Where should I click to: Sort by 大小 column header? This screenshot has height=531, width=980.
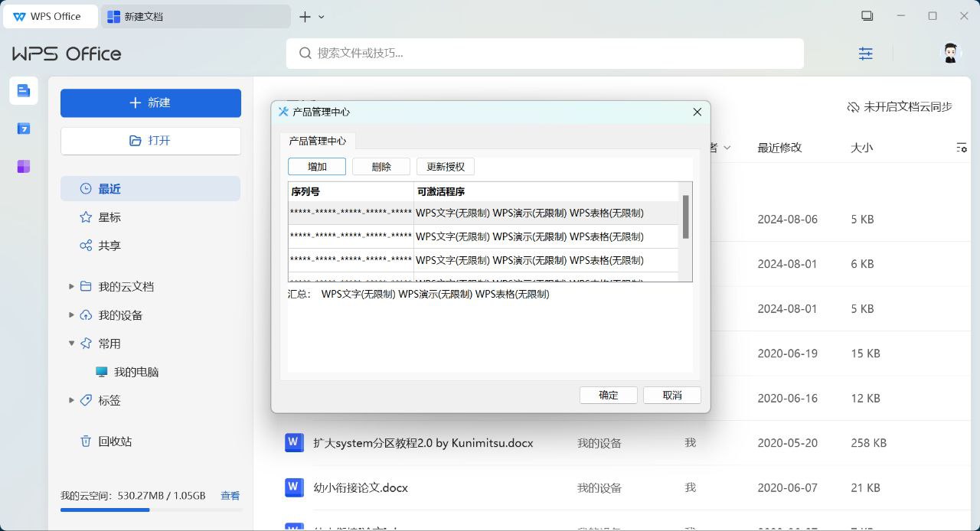coord(861,148)
